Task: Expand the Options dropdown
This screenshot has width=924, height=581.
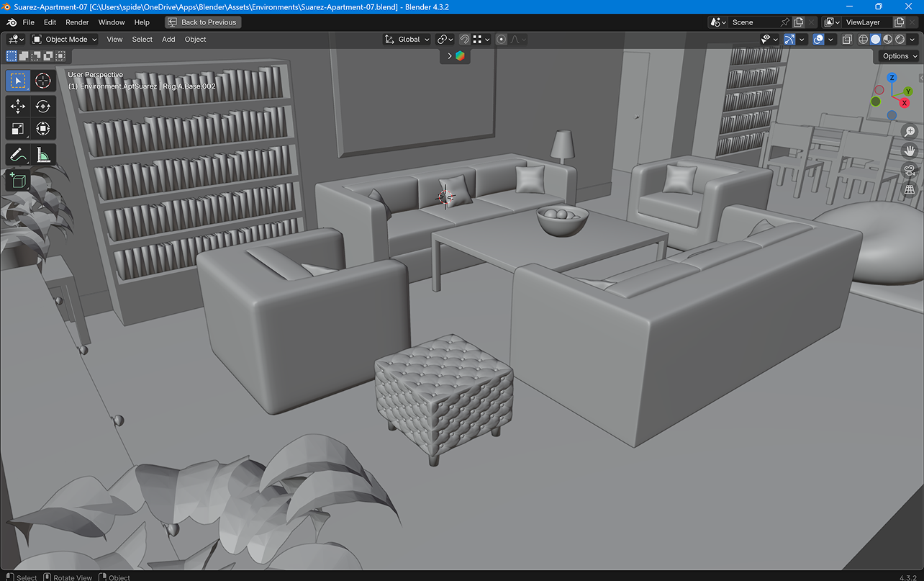Action: 900,56
